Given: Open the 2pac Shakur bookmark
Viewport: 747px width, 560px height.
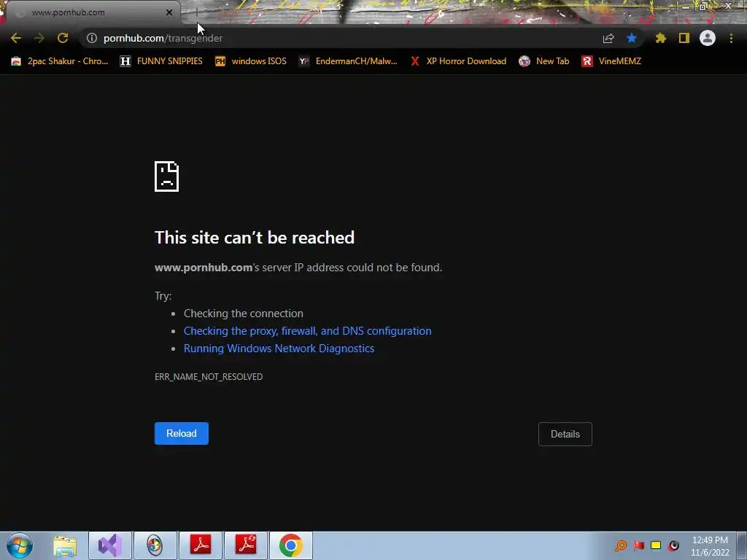Looking at the screenshot, I should click(60, 61).
